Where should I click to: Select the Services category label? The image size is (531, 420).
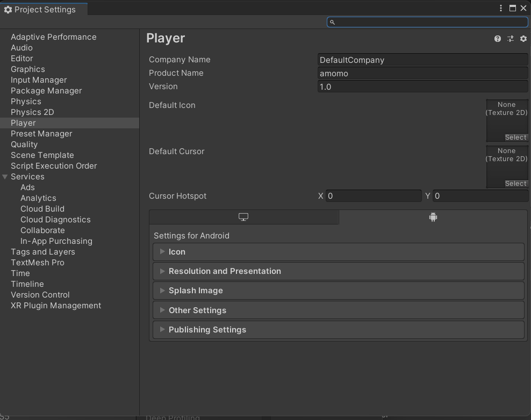pos(27,177)
